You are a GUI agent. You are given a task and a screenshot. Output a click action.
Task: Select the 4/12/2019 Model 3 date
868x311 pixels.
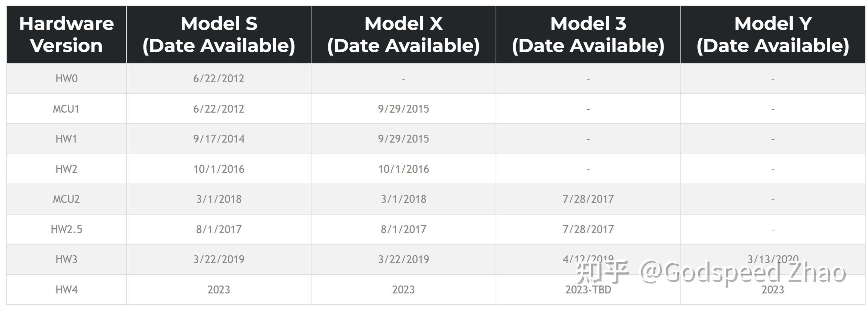click(588, 258)
